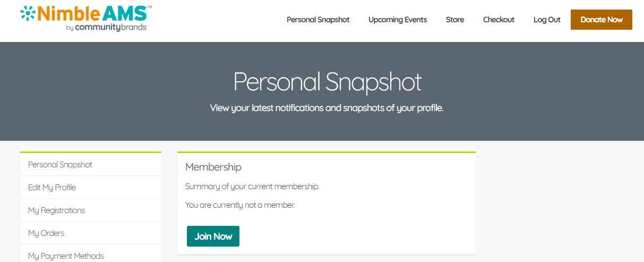The width and height of the screenshot is (644, 262).
Task: Click the "View your latest notifications" subtitle
Action: pyautogui.click(x=327, y=108)
